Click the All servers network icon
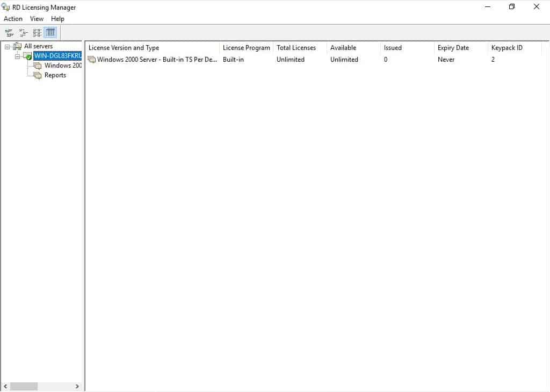 [x=17, y=46]
